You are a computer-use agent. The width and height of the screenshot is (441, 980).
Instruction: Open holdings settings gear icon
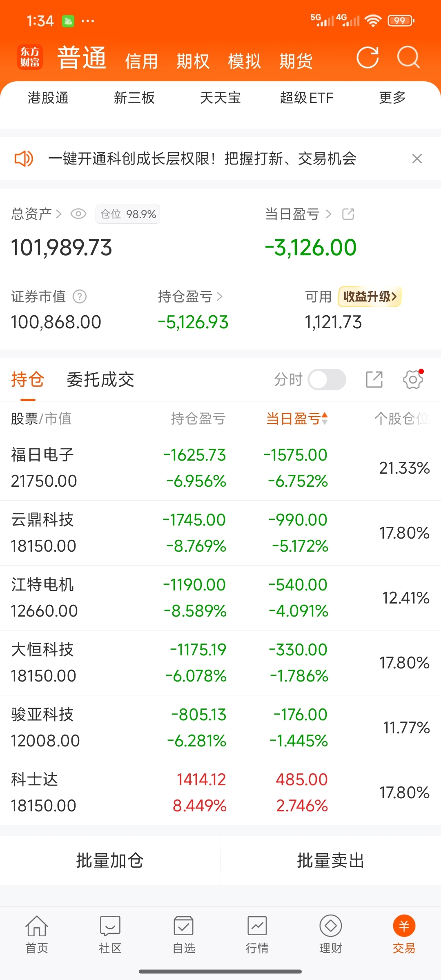pyautogui.click(x=413, y=379)
